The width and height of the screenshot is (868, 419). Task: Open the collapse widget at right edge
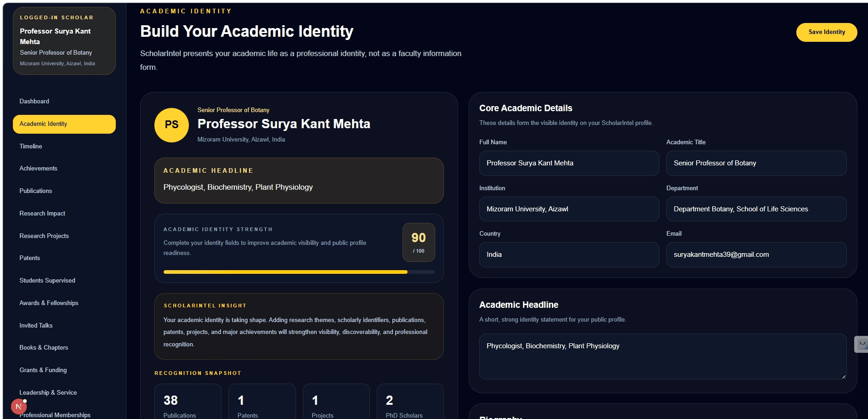[861, 344]
